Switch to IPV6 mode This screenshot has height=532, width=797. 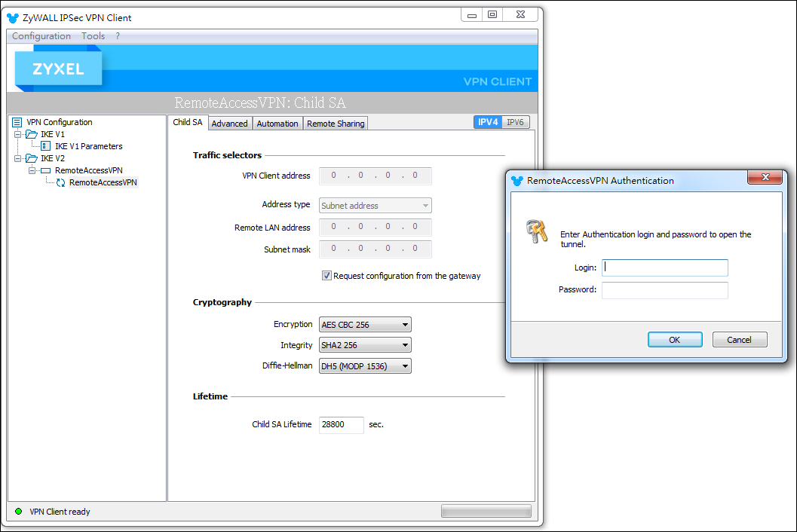tap(516, 122)
